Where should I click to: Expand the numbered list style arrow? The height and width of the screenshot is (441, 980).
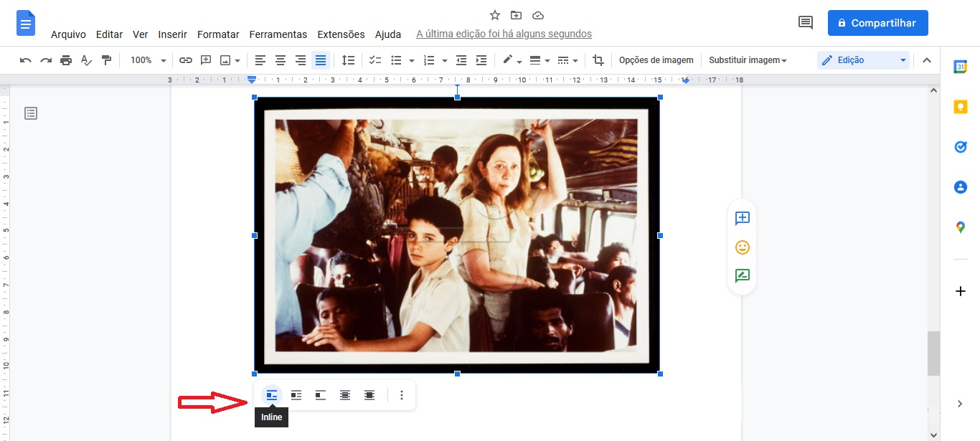tap(445, 60)
